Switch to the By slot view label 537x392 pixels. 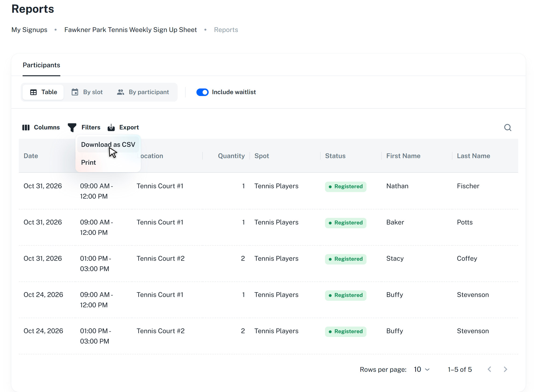tap(93, 92)
